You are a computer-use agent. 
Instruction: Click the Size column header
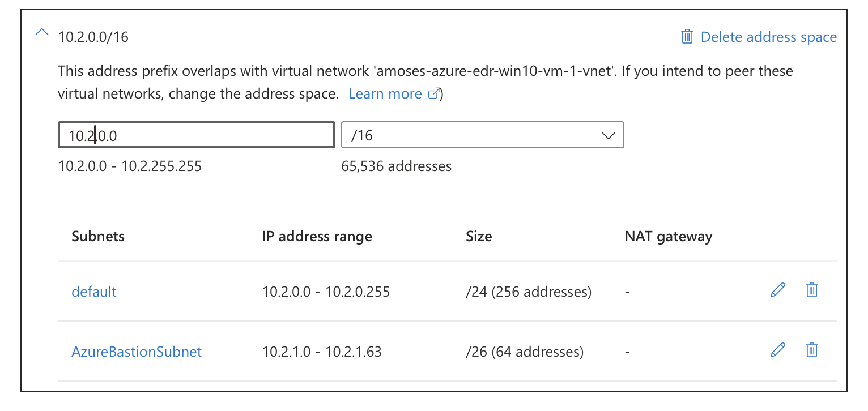(x=479, y=236)
